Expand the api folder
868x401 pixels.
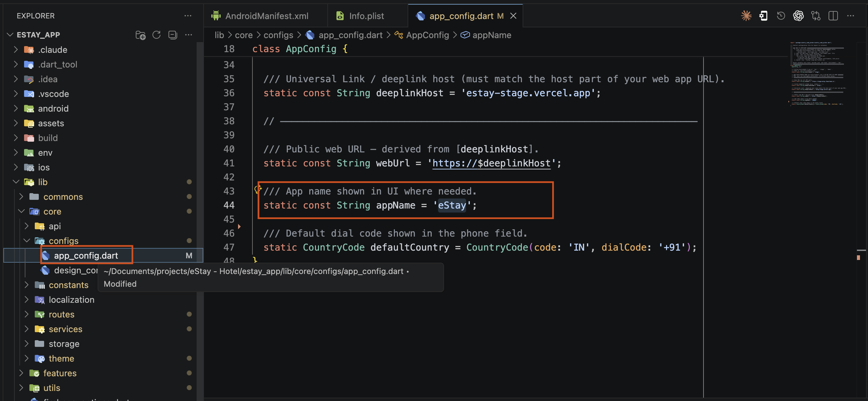pyautogui.click(x=26, y=226)
